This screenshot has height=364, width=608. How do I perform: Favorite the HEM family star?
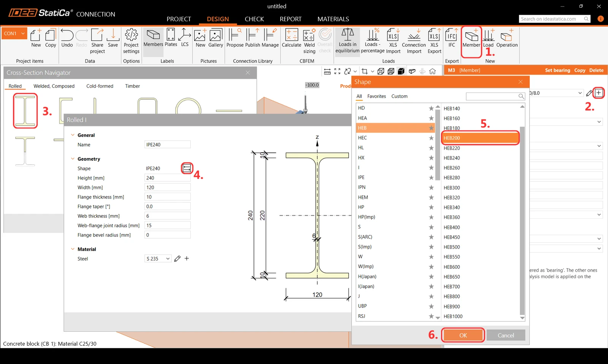pos(431,197)
